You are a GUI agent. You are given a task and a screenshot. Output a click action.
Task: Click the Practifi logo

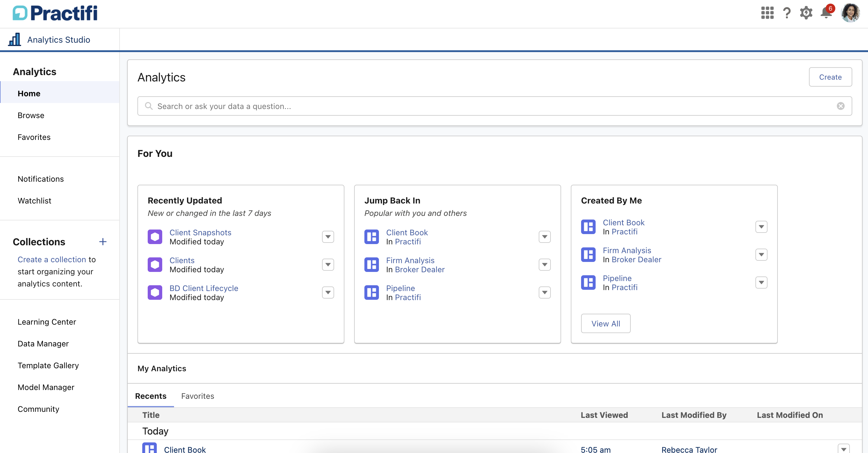pyautogui.click(x=55, y=13)
